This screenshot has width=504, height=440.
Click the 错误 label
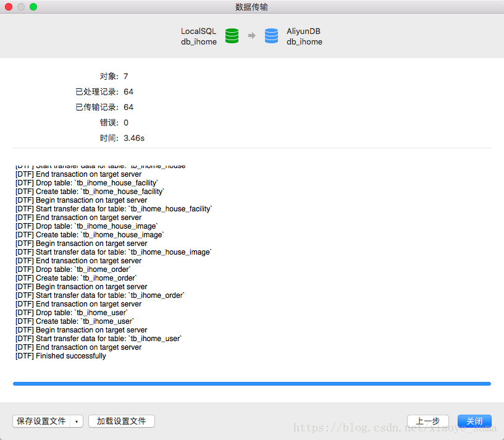click(x=109, y=122)
